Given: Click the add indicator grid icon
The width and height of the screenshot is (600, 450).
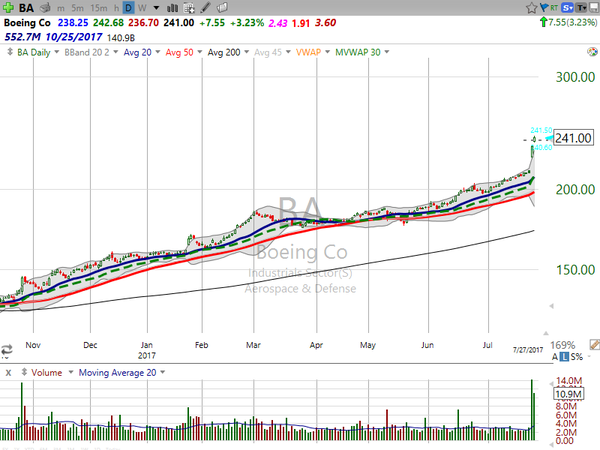Looking at the screenshot, I should (189, 7).
